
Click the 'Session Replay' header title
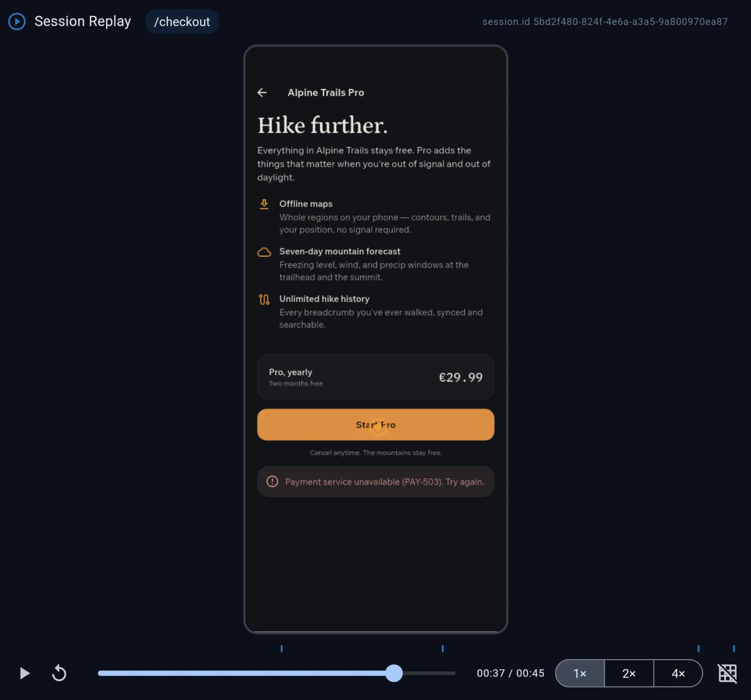point(83,21)
